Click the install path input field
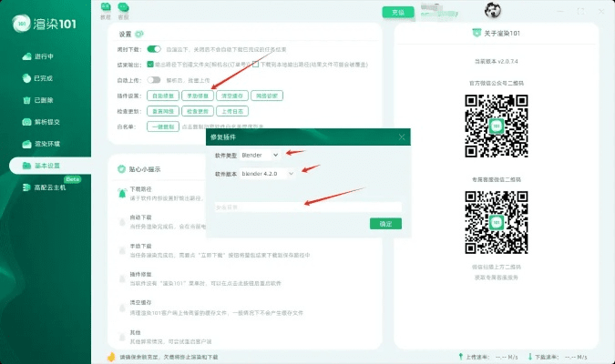Image resolution: width=615 pixels, height=364 pixels. pyautogui.click(x=308, y=207)
